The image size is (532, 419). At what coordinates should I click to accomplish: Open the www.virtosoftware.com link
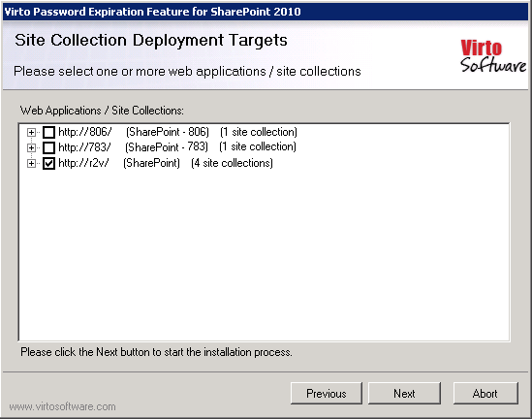click(x=62, y=406)
